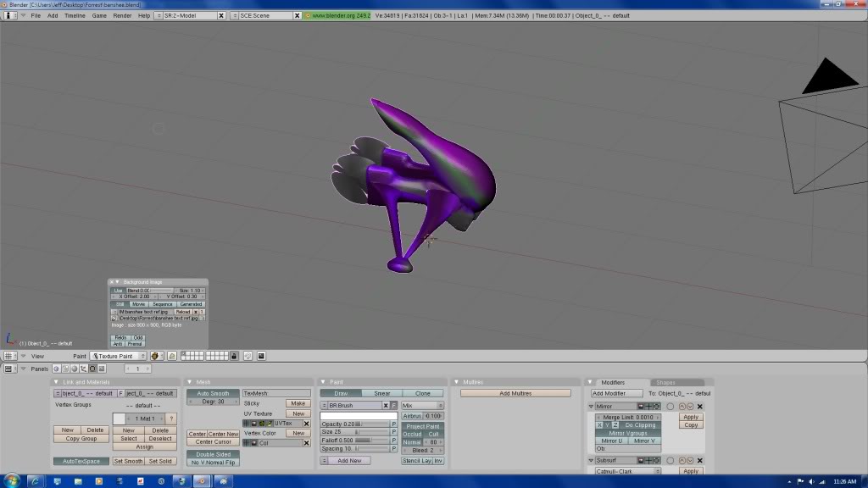Open the File menu
This screenshot has height=488, width=868.
click(x=36, y=15)
